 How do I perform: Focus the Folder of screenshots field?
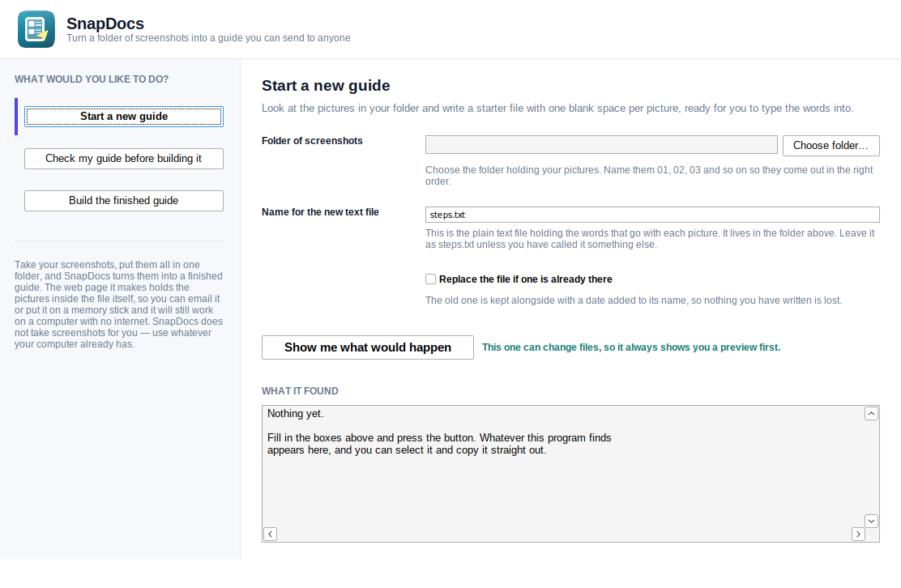coord(601,145)
